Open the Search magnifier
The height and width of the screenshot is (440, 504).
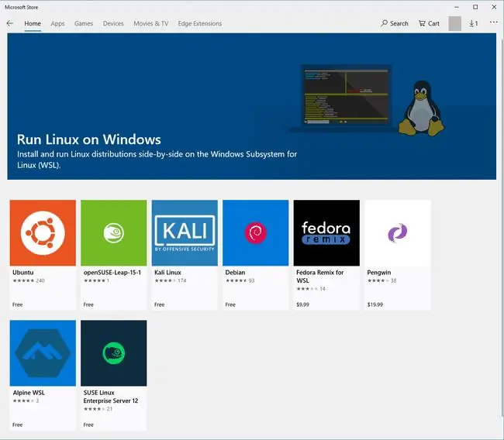coord(395,23)
